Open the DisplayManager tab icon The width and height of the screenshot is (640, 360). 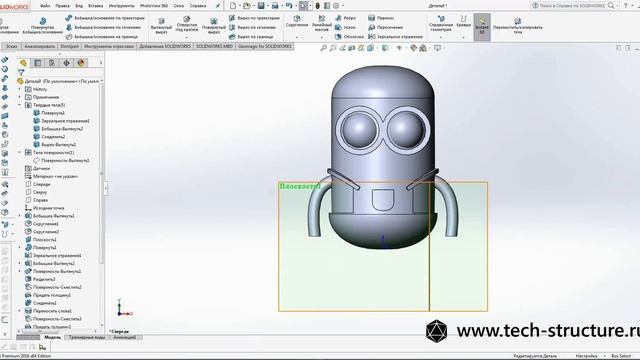point(80,63)
